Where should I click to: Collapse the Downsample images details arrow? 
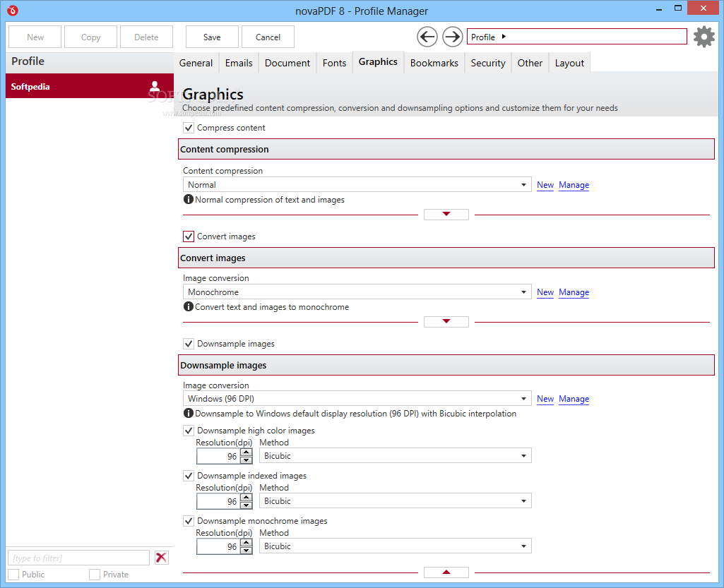(x=446, y=572)
